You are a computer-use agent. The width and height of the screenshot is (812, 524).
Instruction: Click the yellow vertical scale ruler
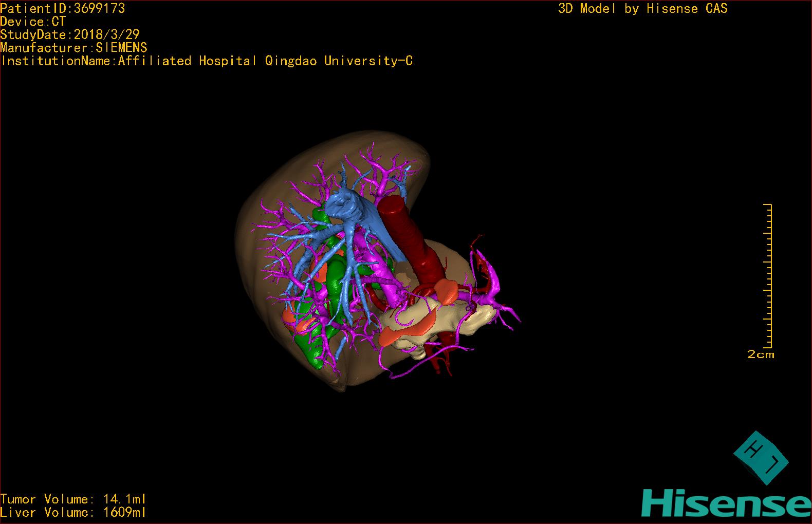[x=768, y=275]
